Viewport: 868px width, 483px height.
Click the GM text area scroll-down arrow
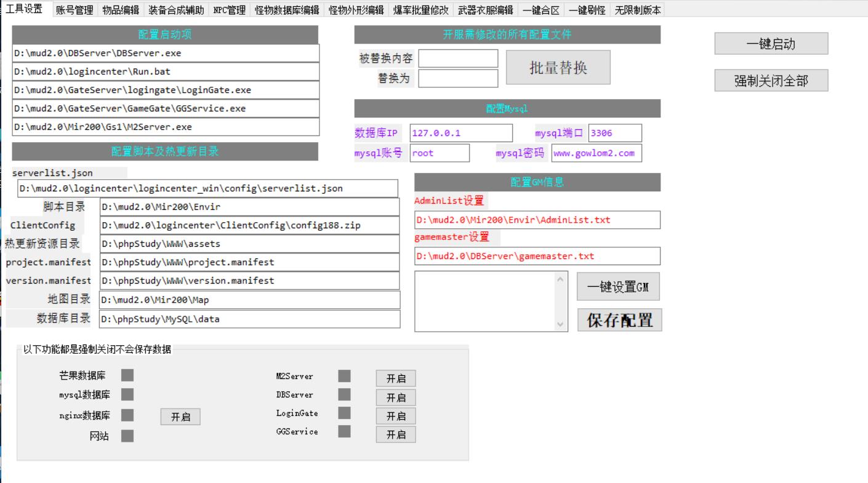click(x=560, y=324)
